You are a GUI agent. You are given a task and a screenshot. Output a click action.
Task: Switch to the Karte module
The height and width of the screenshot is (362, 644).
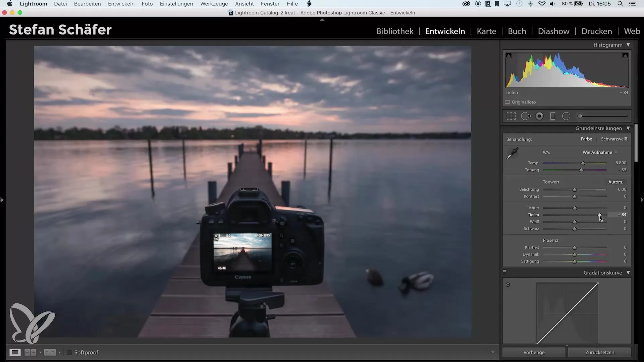pyautogui.click(x=486, y=31)
